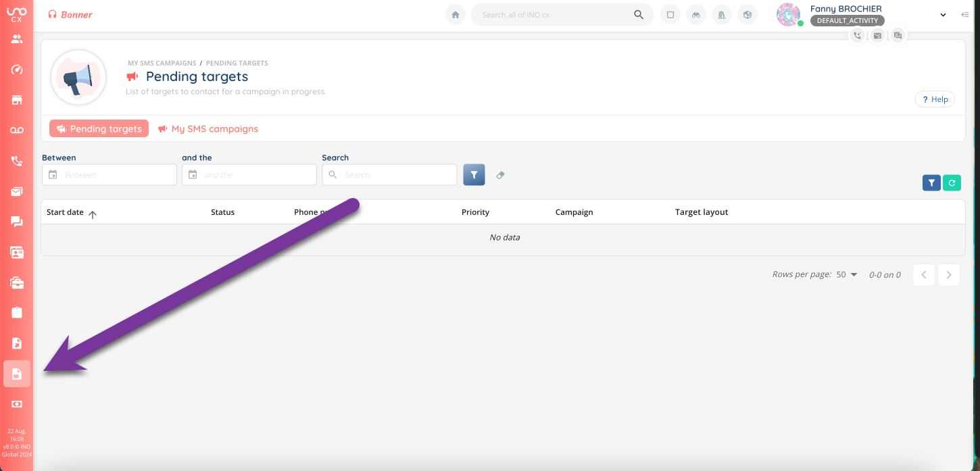Click the binoculars icon in top bar

click(695, 15)
